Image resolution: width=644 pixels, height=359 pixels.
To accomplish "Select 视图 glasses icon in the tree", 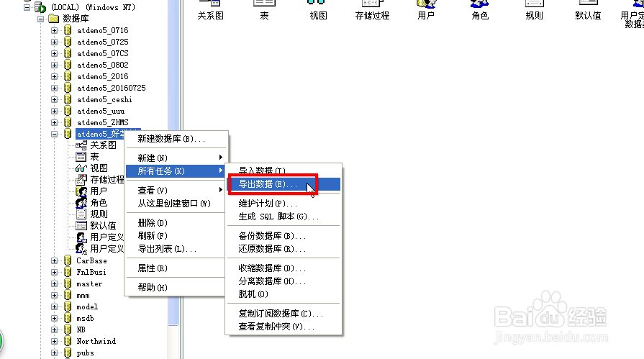I will pyautogui.click(x=81, y=168).
